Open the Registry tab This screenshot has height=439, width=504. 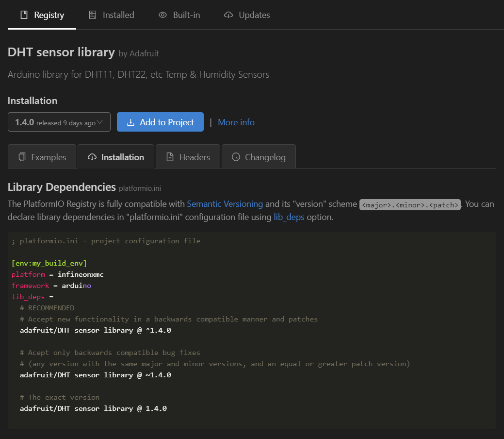[42, 15]
